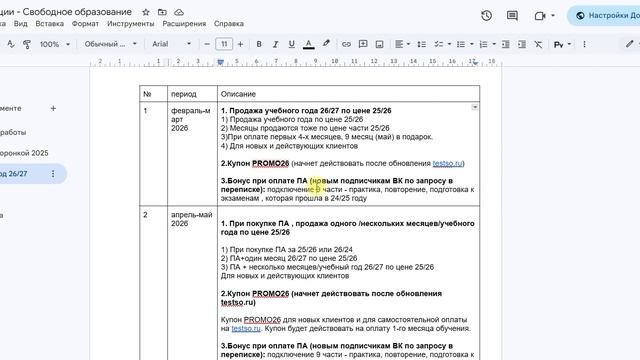Open the Вид menu
This screenshot has height=360, width=640.
(x=20, y=24)
